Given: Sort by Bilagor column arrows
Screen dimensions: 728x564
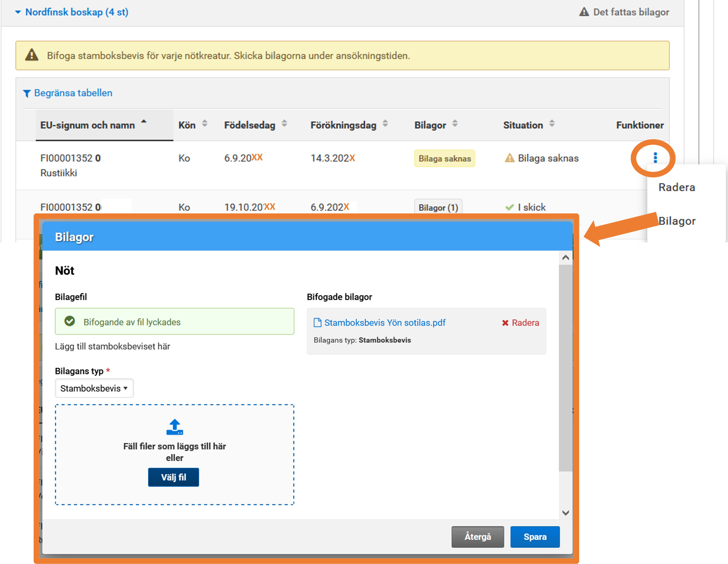Looking at the screenshot, I should pos(455,124).
